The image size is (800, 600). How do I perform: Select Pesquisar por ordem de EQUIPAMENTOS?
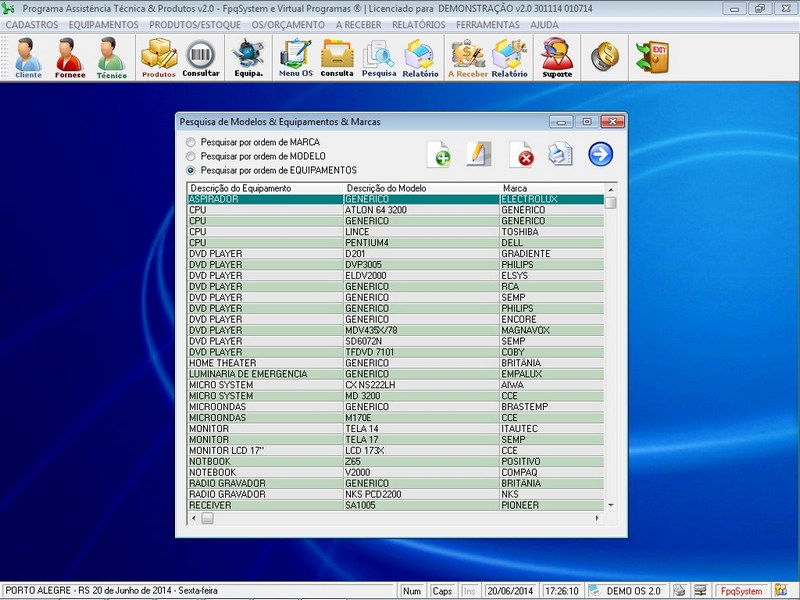click(x=190, y=170)
